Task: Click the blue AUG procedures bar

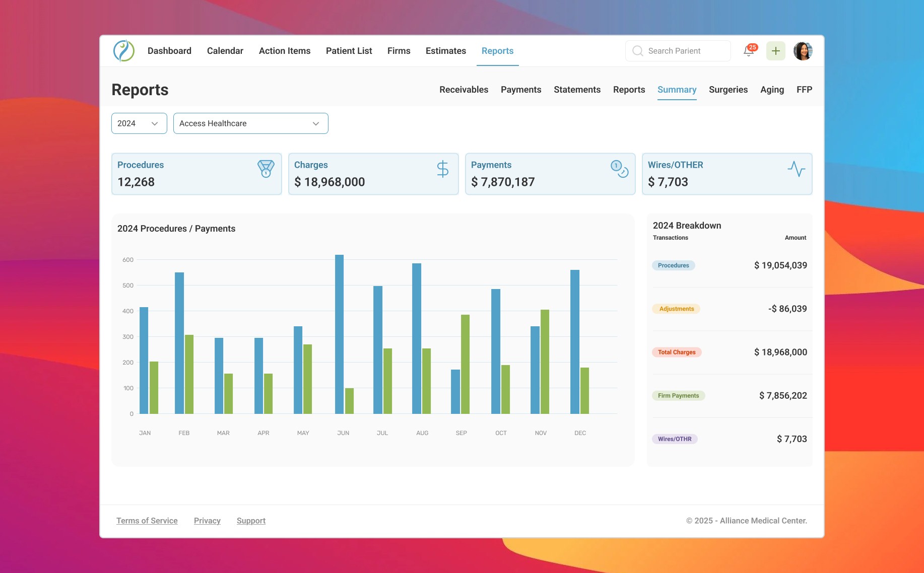Action: coord(417,338)
